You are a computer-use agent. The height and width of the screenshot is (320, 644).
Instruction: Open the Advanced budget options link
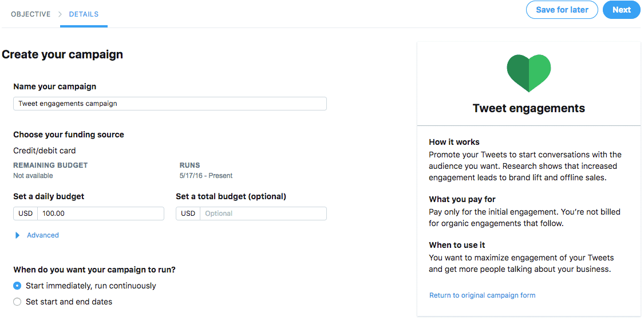click(43, 235)
